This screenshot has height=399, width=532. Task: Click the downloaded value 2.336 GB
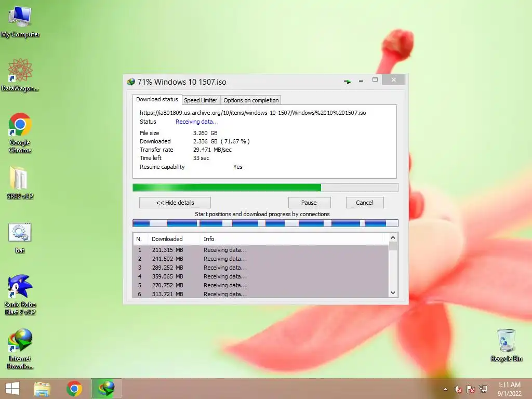[205, 141]
